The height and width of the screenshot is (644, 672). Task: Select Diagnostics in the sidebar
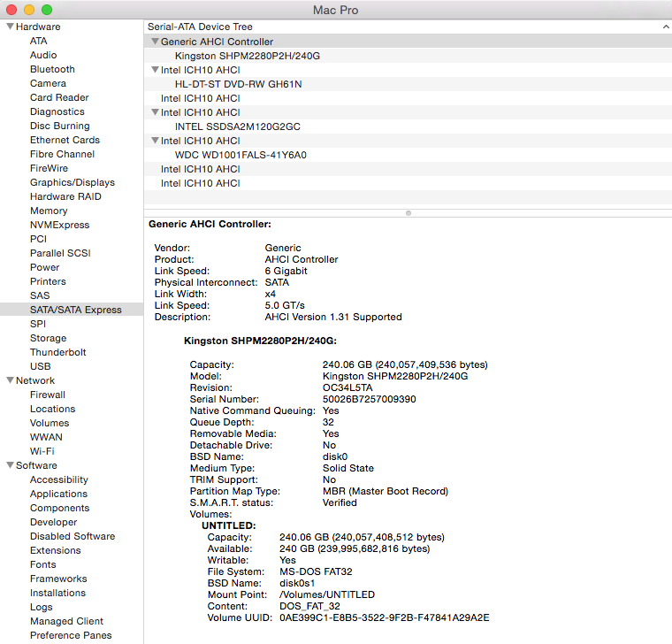coord(57,111)
